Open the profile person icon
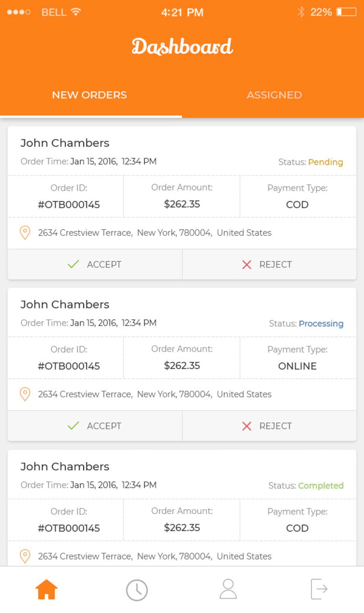This screenshot has width=364, height=613. [228, 589]
